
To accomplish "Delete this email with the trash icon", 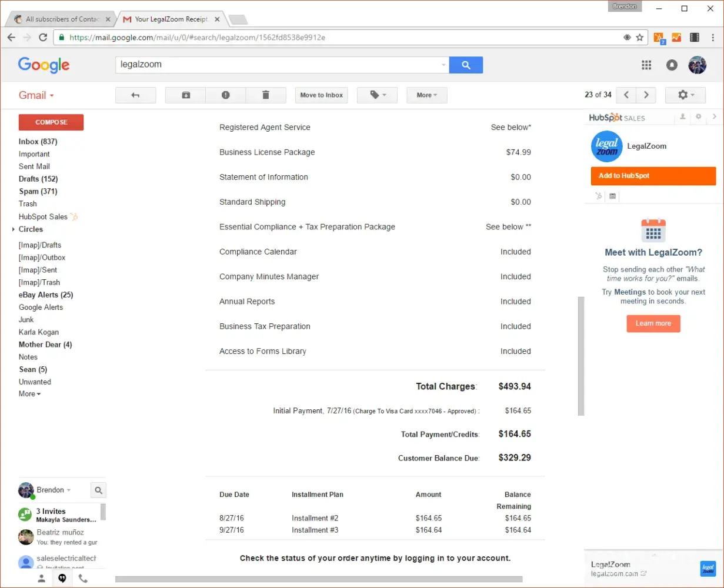I will 265,95.
